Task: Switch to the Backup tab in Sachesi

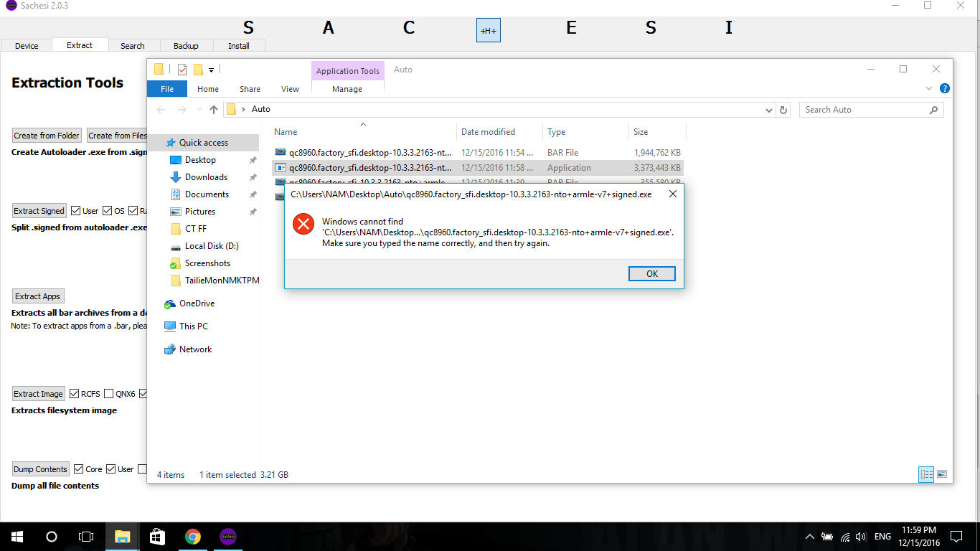Action: tap(186, 46)
